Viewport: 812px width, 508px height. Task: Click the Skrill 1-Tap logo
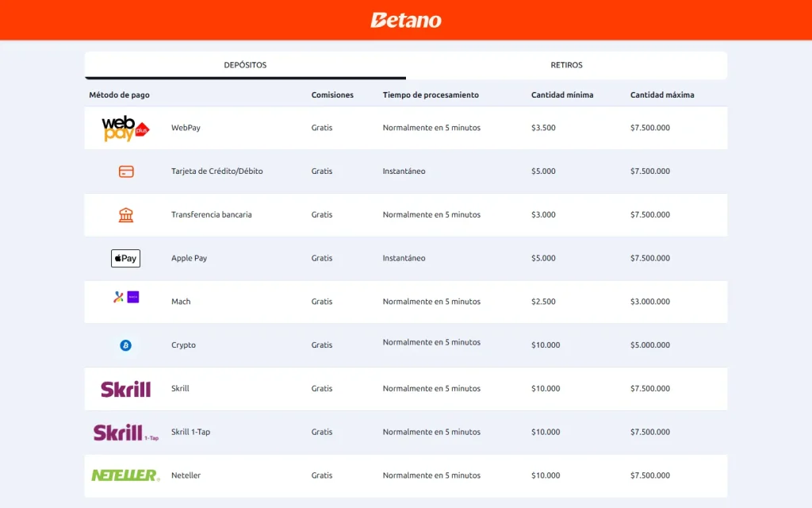(125, 433)
